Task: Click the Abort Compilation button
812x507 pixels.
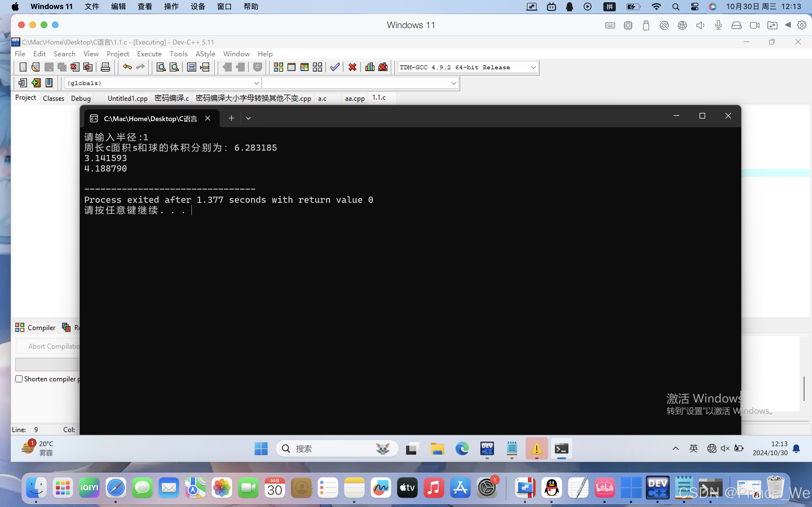Action: 50,346
